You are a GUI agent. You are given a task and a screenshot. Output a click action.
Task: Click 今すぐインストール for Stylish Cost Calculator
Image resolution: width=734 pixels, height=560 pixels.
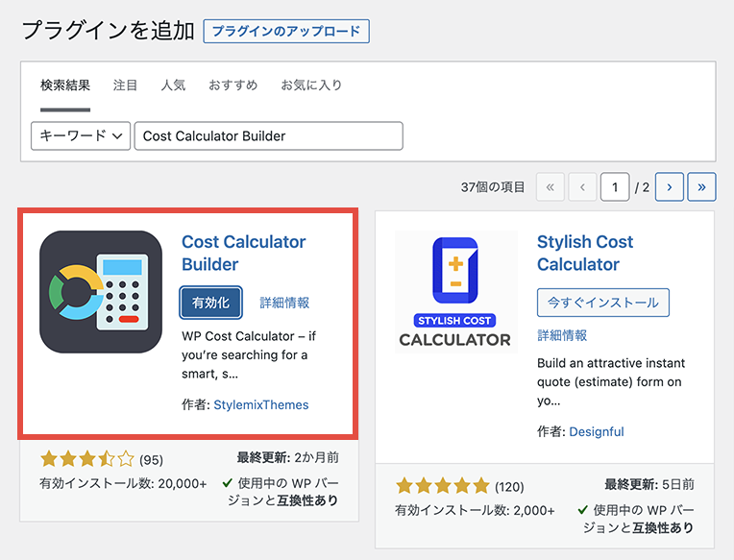tap(603, 303)
